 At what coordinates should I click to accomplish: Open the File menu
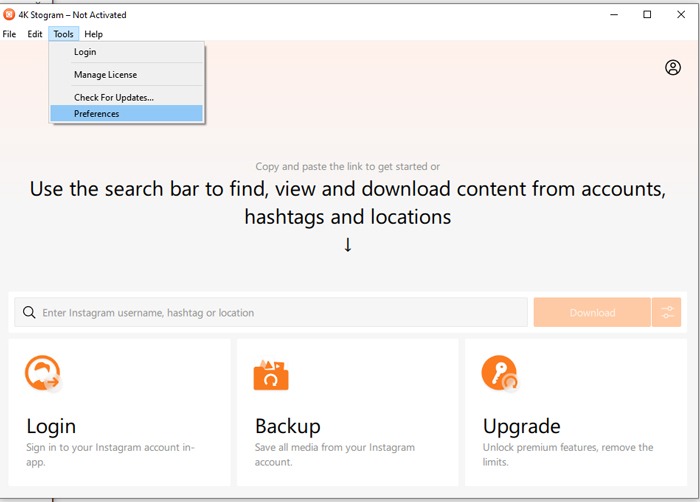9,34
